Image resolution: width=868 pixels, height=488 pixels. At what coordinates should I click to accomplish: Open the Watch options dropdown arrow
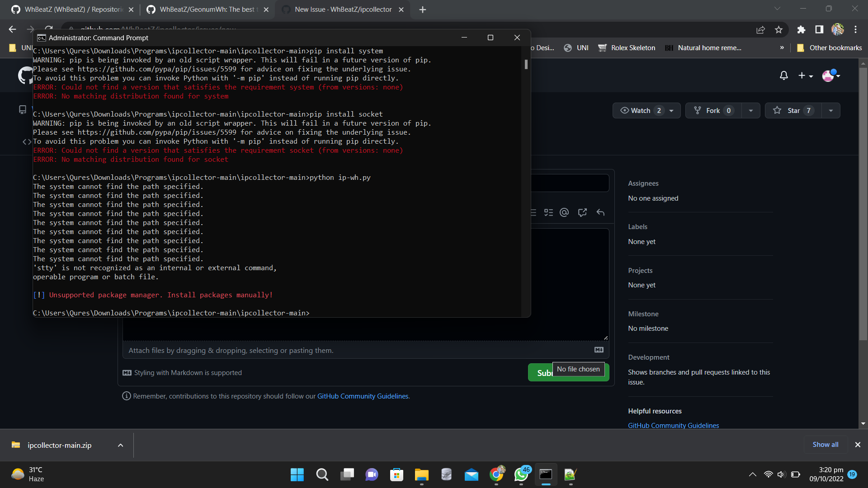coord(671,110)
